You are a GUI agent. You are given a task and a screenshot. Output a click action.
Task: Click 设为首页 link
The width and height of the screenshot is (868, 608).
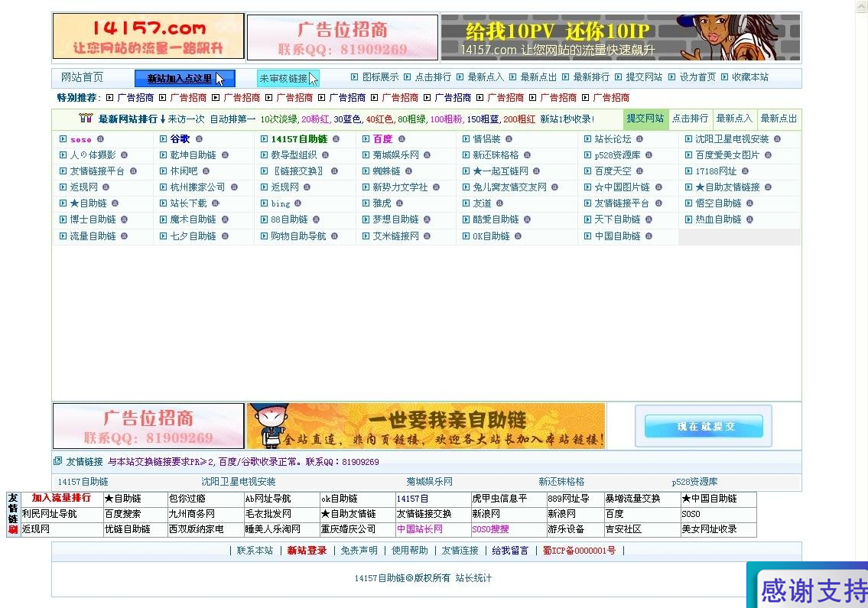coord(697,77)
